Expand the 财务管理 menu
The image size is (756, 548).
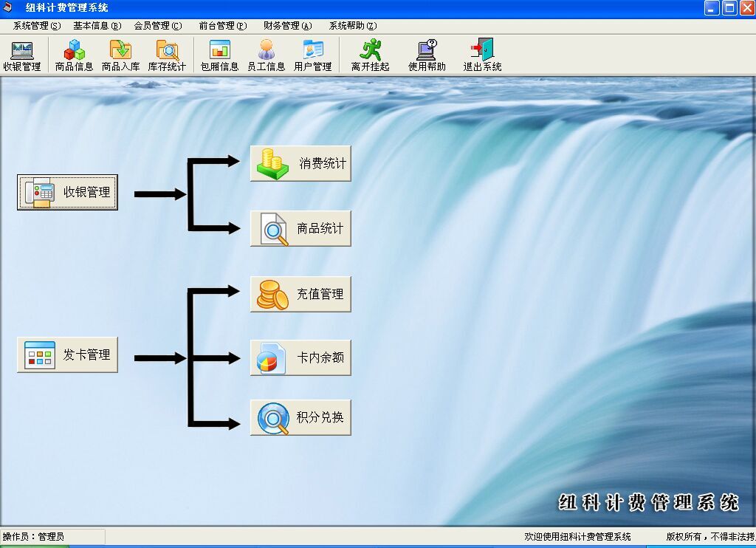click(287, 26)
